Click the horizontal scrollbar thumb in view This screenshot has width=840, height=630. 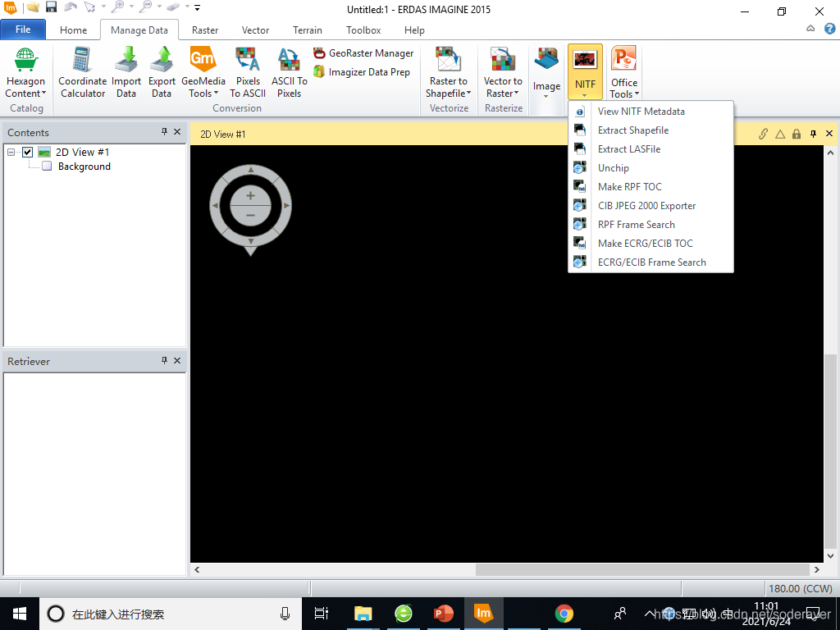[x=642, y=569]
